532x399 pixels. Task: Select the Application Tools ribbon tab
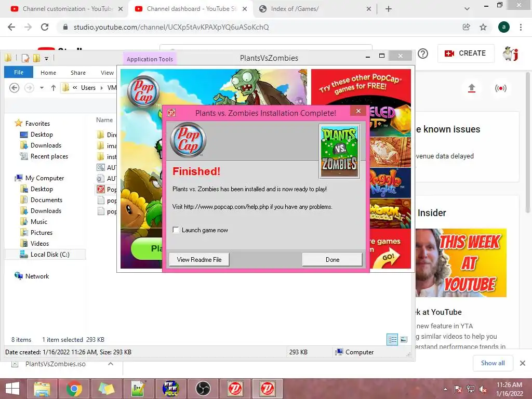[x=150, y=59]
